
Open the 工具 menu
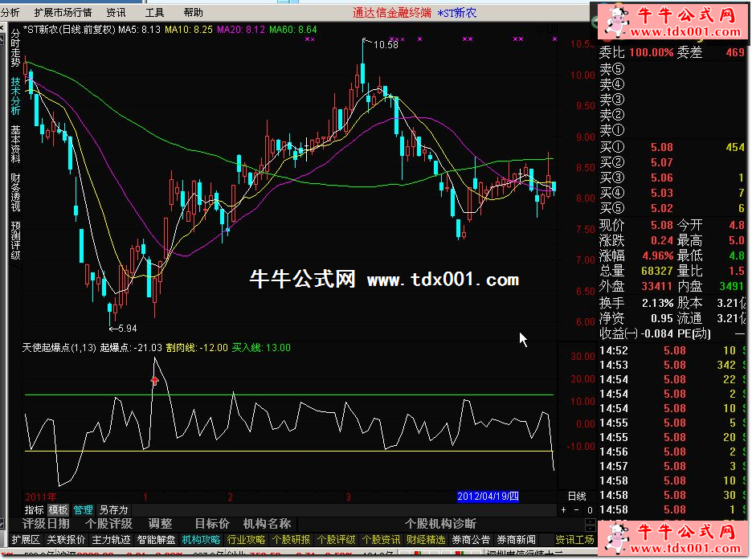154,13
